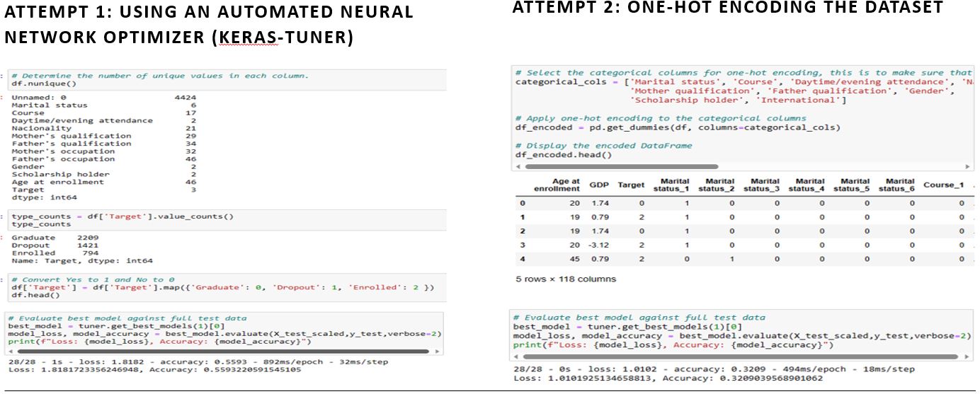The width and height of the screenshot is (980, 394).
Task: Click the 'Determine the number of unique values' comment
Action: [160, 76]
